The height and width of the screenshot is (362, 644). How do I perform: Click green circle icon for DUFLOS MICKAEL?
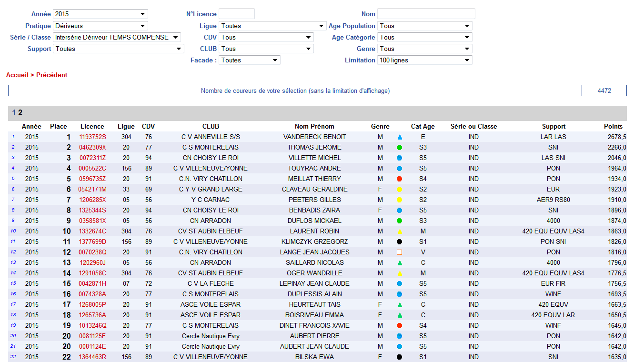[x=400, y=221]
